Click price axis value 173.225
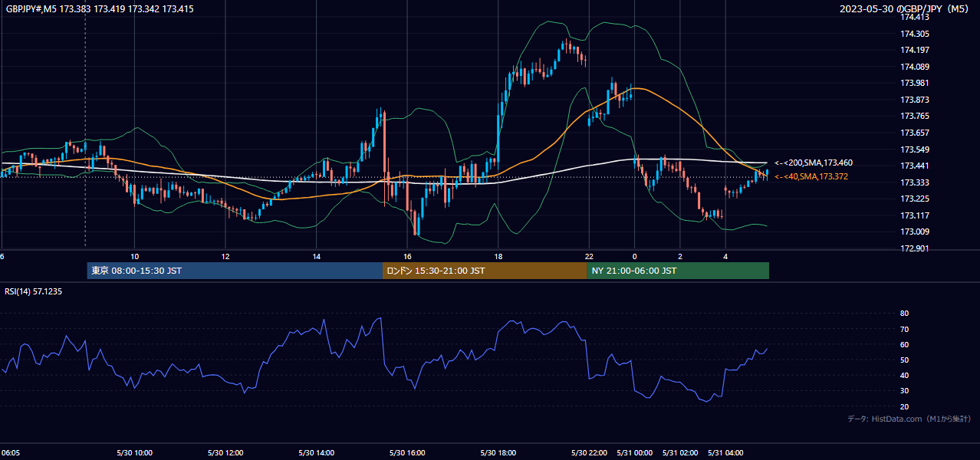This screenshot has height=460, width=980. click(x=914, y=199)
